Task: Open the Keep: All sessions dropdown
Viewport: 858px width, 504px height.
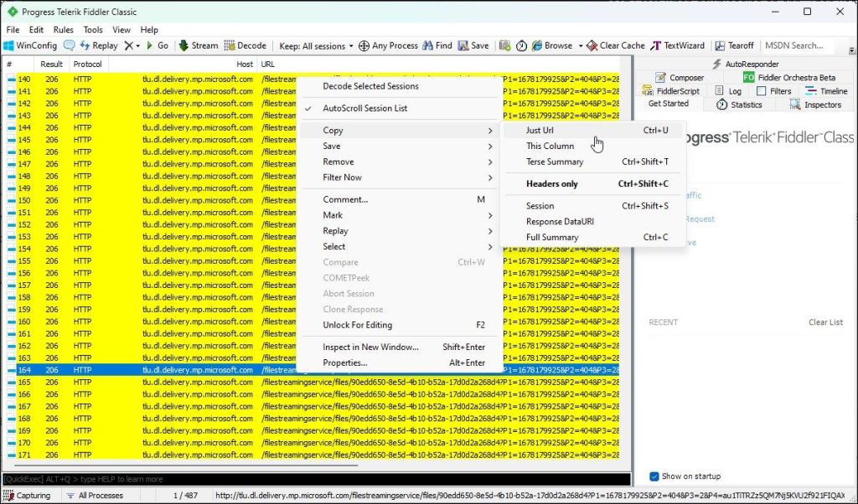Action: click(x=315, y=45)
